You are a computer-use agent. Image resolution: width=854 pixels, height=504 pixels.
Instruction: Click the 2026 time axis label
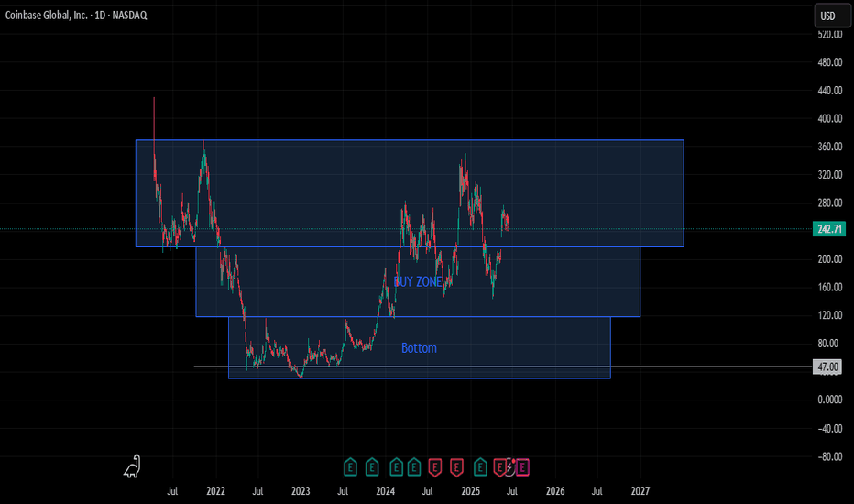555,491
